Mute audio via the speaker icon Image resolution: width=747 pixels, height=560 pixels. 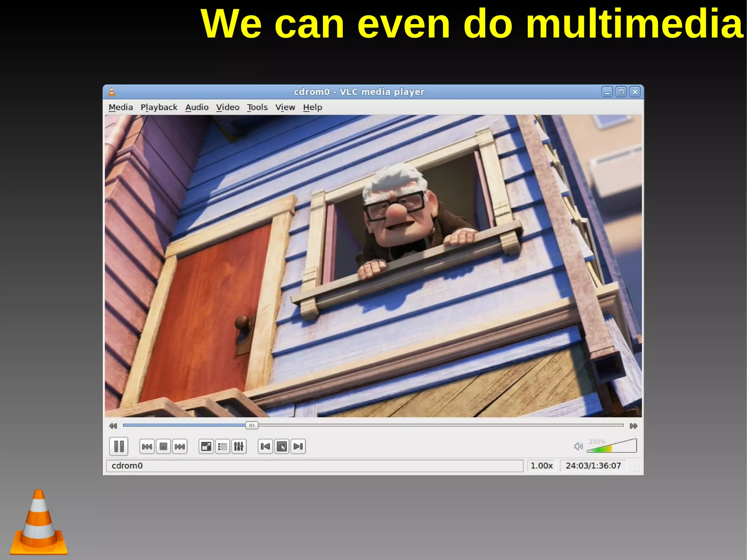(x=578, y=447)
